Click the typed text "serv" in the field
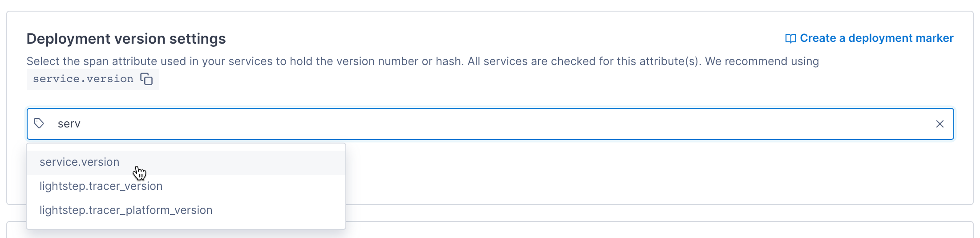This screenshot has height=238, width=980. (69, 124)
